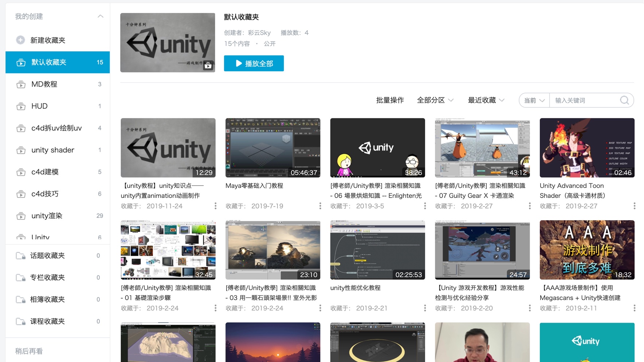This screenshot has height=362, width=644.
Task: Click the plus icon for 新建收藏夹
Action: pos(20,40)
